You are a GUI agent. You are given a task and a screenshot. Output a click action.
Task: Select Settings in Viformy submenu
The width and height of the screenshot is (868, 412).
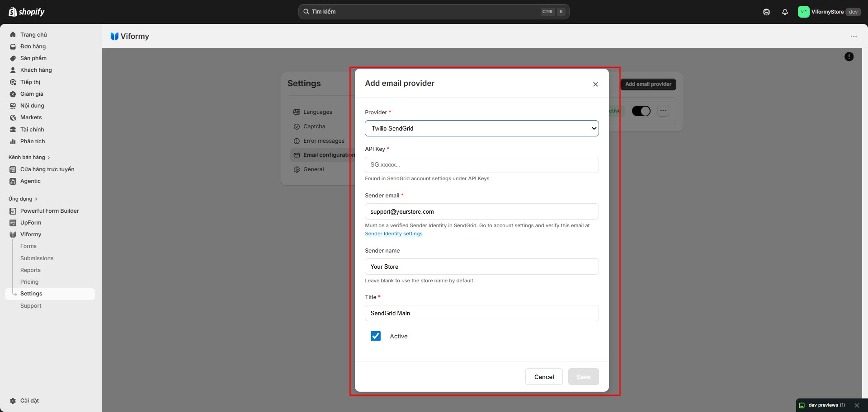point(50,294)
